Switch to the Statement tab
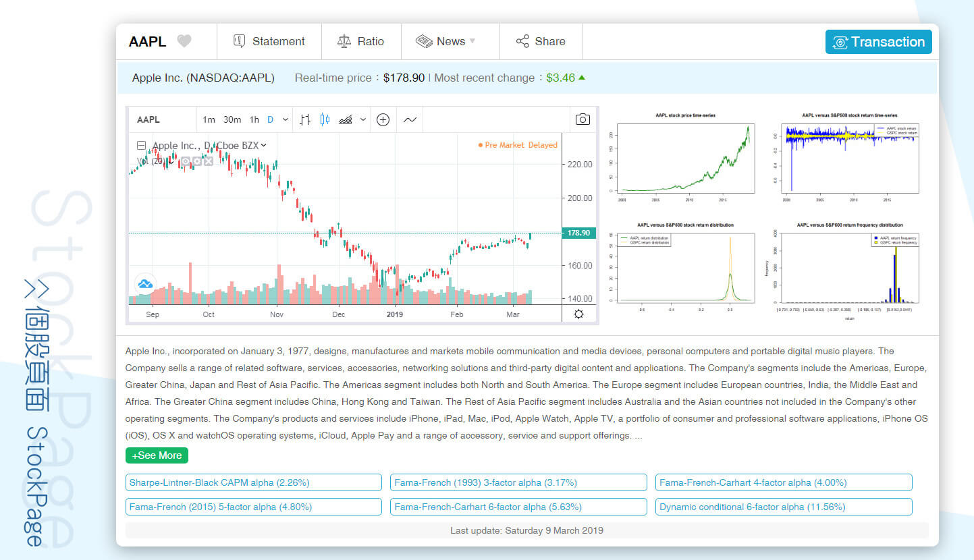 coord(269,41)
